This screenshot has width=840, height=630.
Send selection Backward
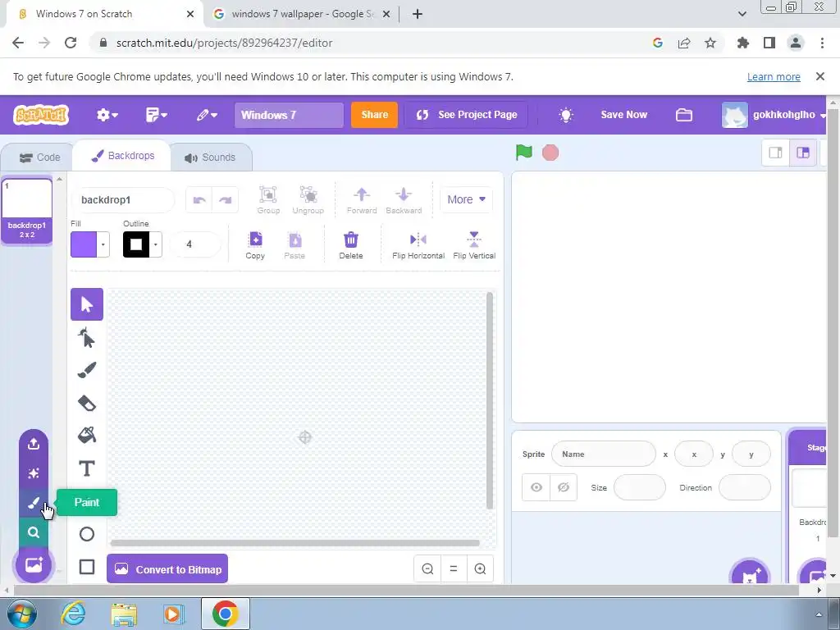404,200
